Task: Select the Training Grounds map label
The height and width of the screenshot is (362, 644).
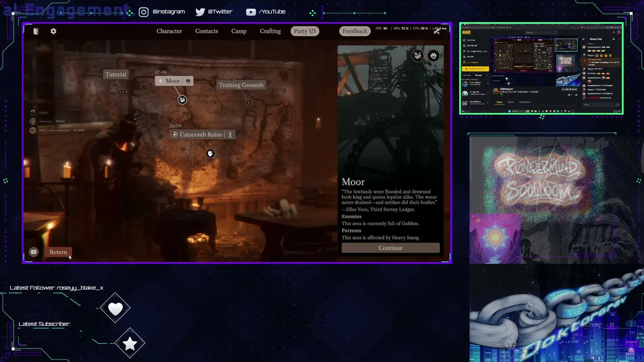Action: click(241, 85)
